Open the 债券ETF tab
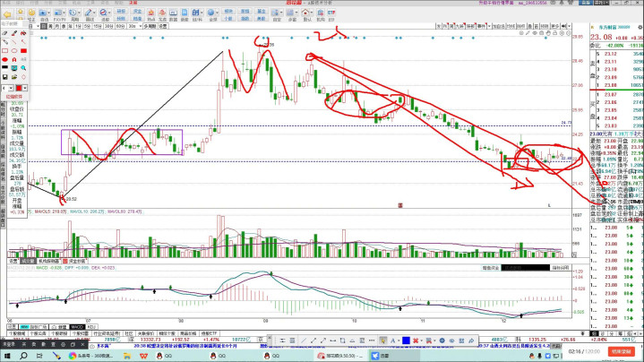This screenshot has height=362, width=644. pyautogui.click(x=209, y=333)
